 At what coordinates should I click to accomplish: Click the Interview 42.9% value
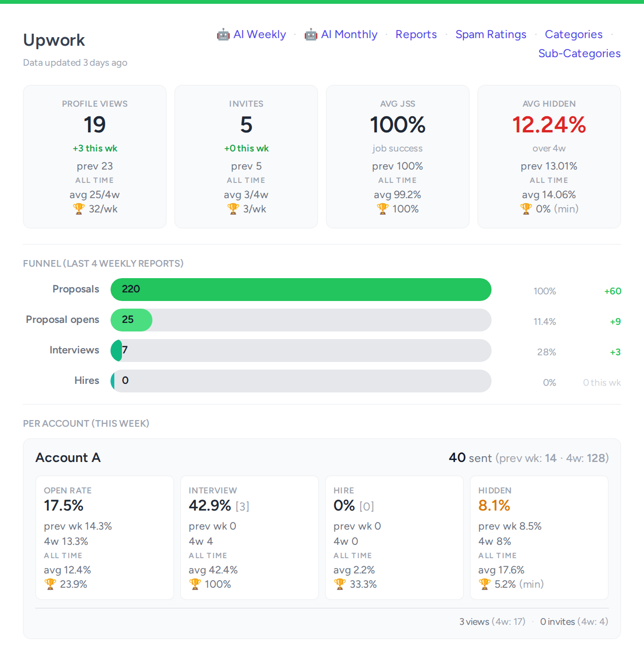click(210, 505)
